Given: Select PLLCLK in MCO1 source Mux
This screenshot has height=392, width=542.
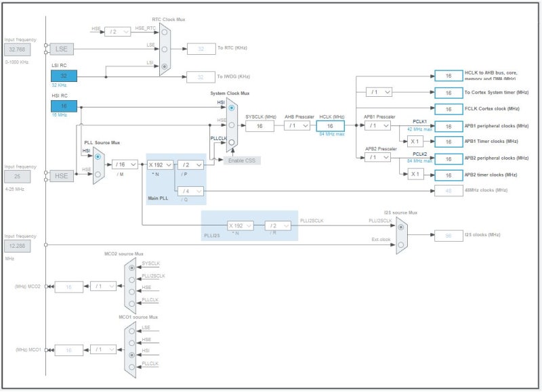Looking at the screenshot, I should (x=131, y=367).
